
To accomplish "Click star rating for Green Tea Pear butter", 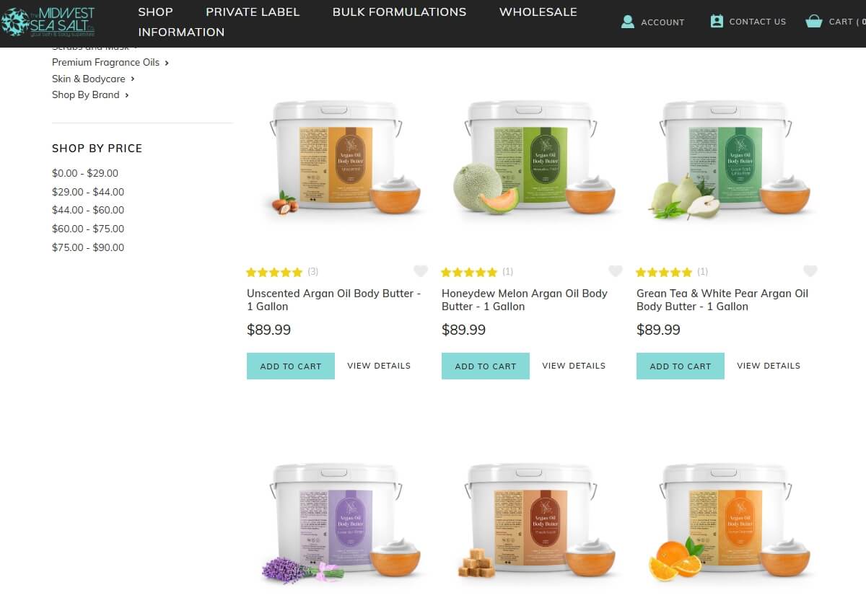I will (x=664, y=272).
